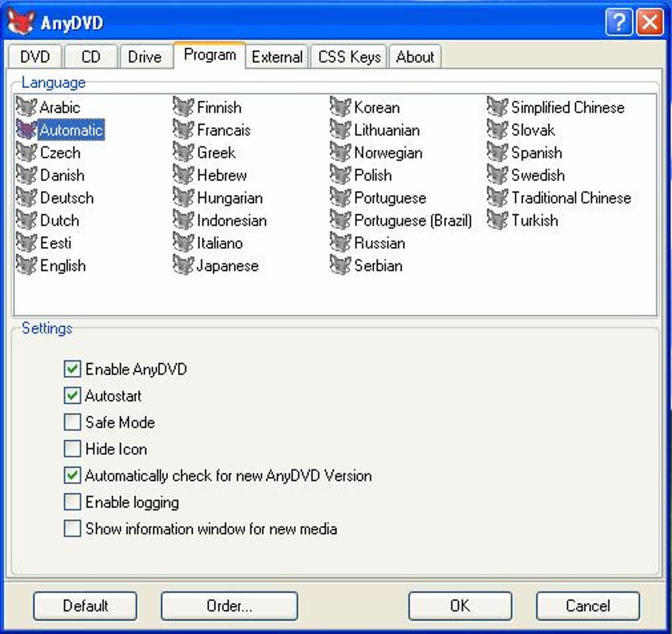Click the fox icon beside Indonesian
This screenshot has width=672, height=634.
pyautogui.click(x=183, y=220)
